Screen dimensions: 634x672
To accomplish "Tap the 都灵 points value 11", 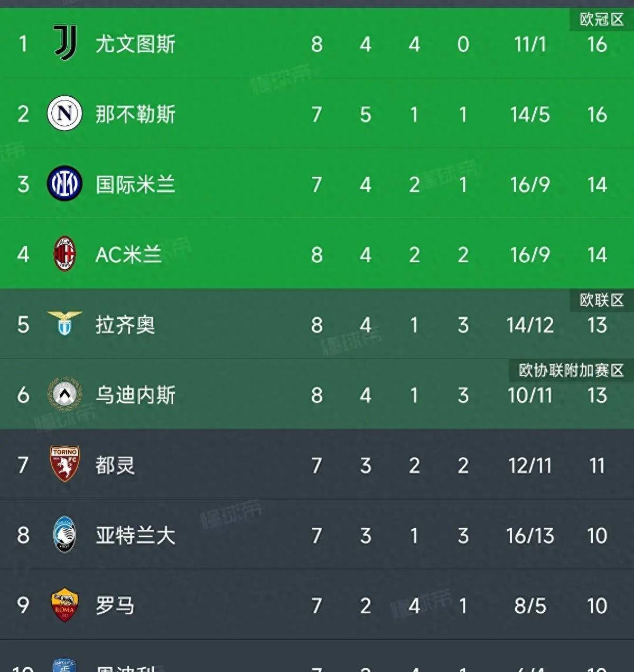I will 597,466.
